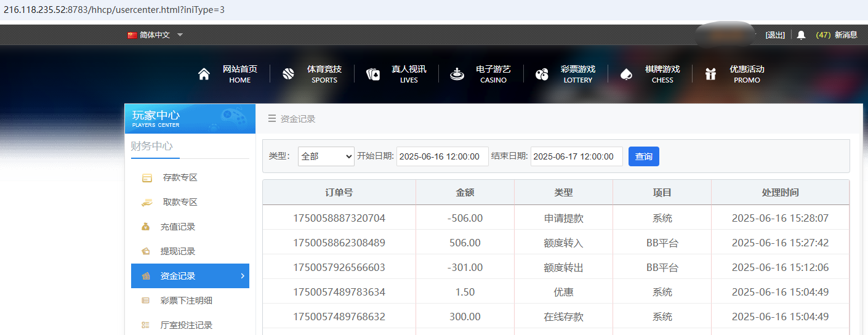Click the Casino roulette icon
The height and width of the screenshot is (335, 868).
click(457, 75)
